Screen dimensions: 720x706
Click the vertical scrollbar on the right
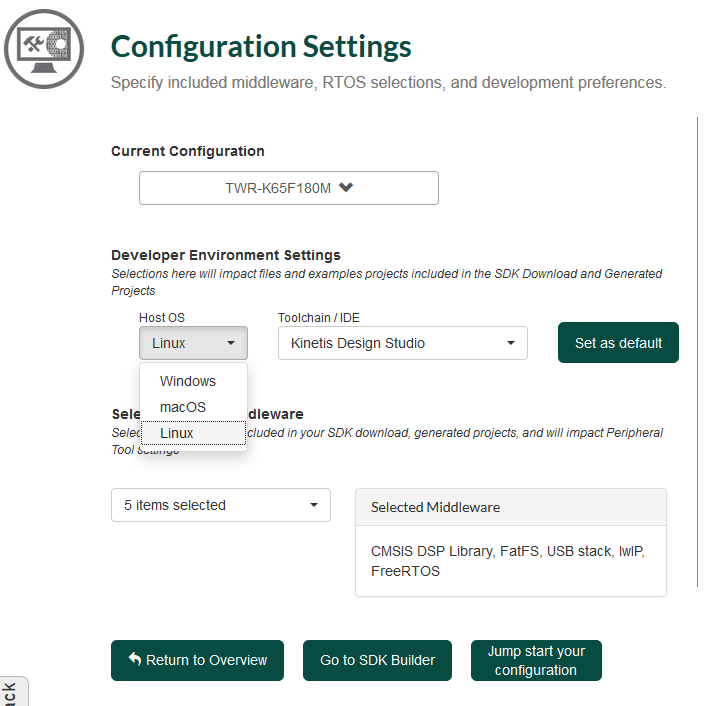(697, 350)
